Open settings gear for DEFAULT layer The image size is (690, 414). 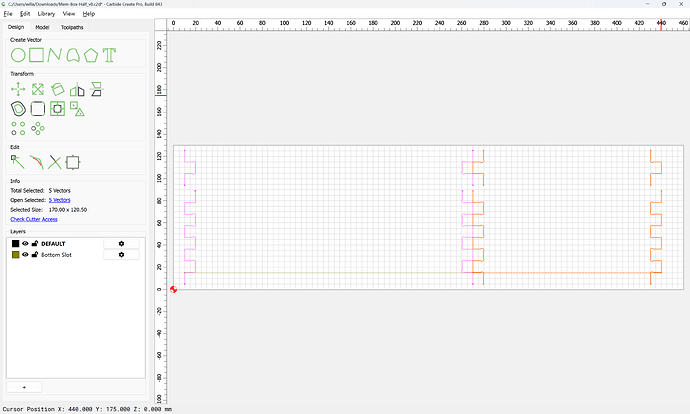121,243
